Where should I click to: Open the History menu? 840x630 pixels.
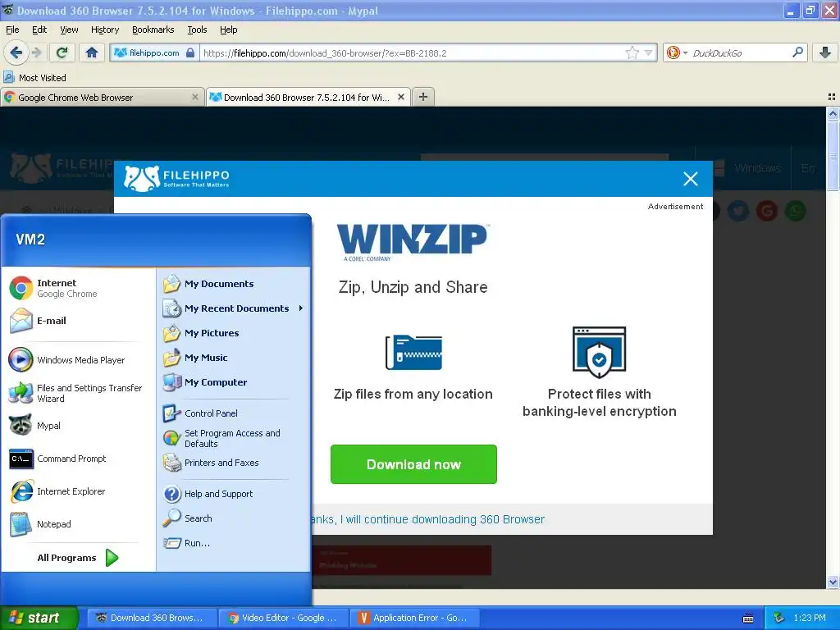point(104,30)
